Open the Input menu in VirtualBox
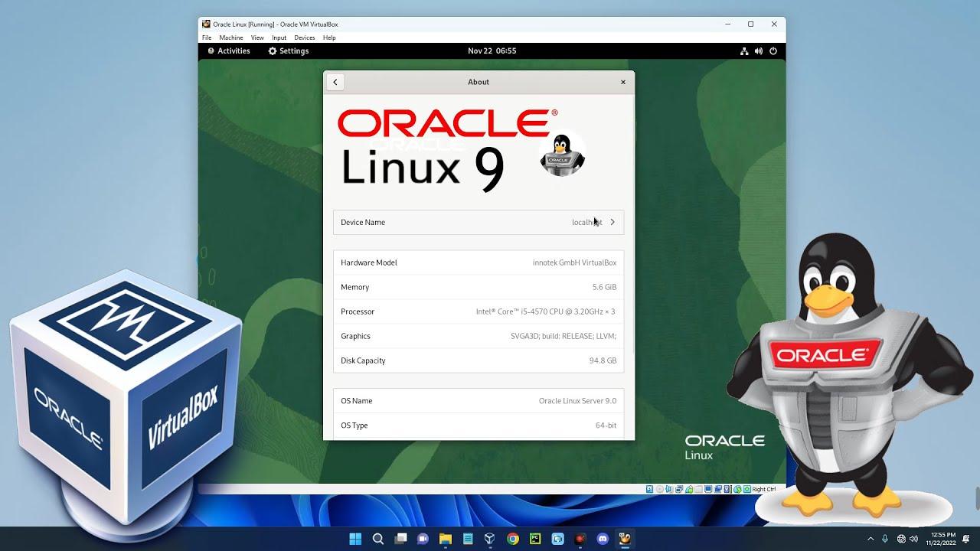This screenshot has width=980, height=551. [x=279, y=37]
